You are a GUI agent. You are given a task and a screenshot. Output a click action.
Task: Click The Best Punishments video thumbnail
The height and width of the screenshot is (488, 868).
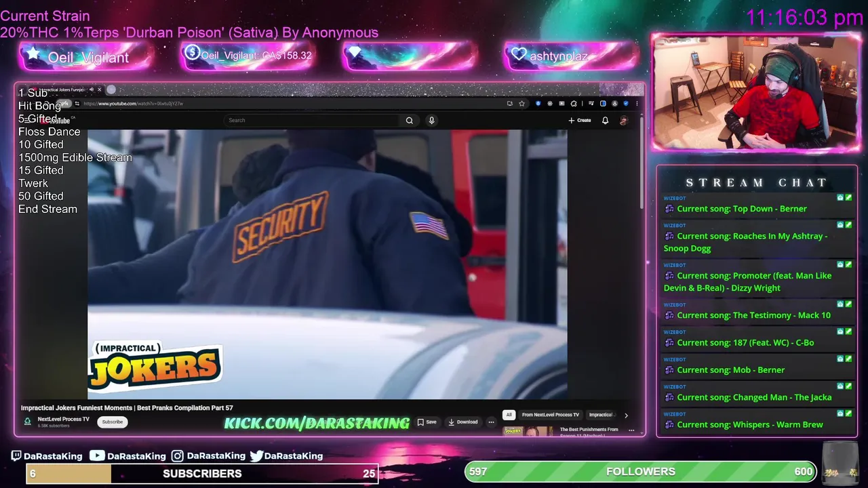(x=528, y=431)
